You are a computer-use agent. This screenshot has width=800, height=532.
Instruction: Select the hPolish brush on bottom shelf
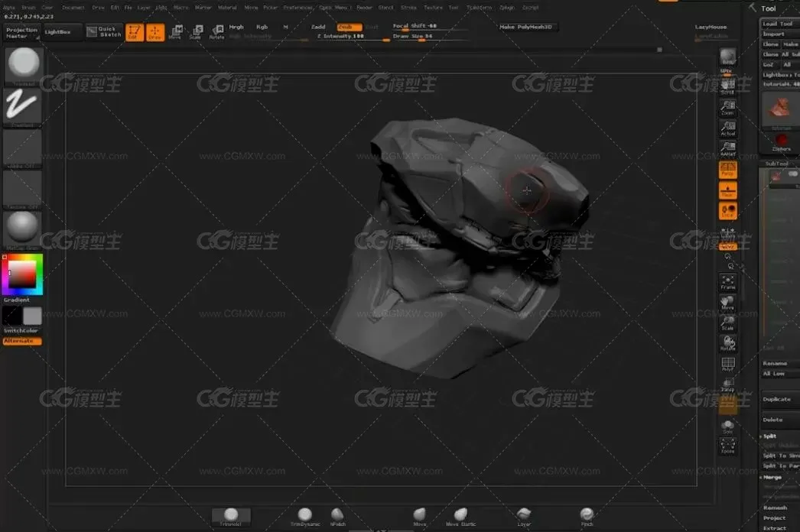click(x=338, y=517)
